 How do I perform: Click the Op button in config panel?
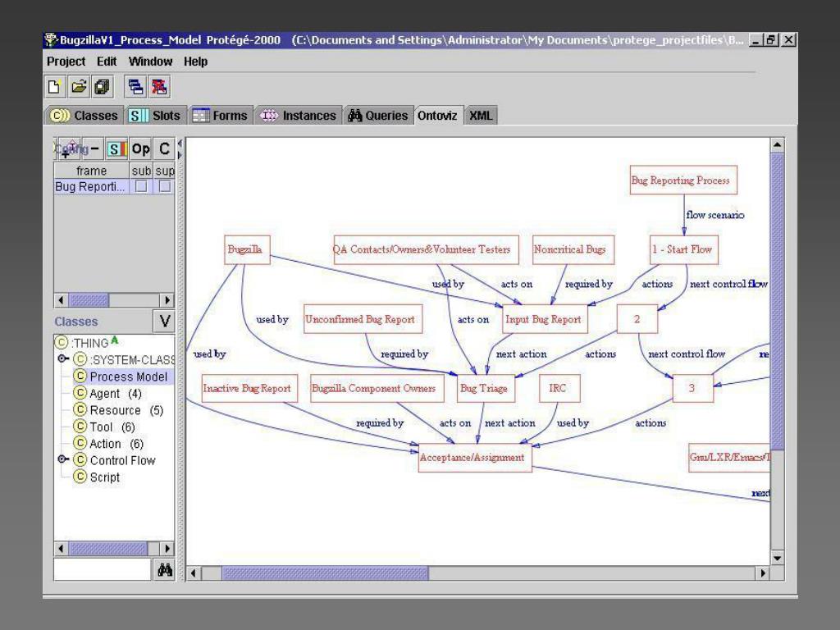(140, 148)
